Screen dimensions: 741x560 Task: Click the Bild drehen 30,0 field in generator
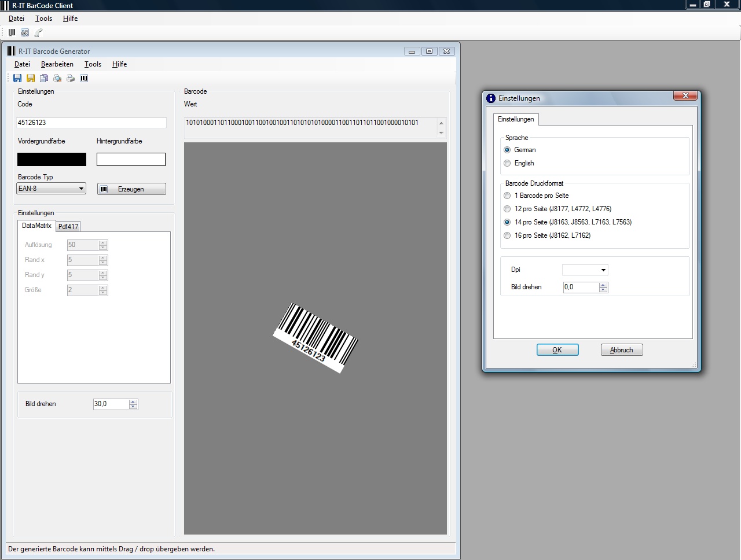[x=111, y=404]
